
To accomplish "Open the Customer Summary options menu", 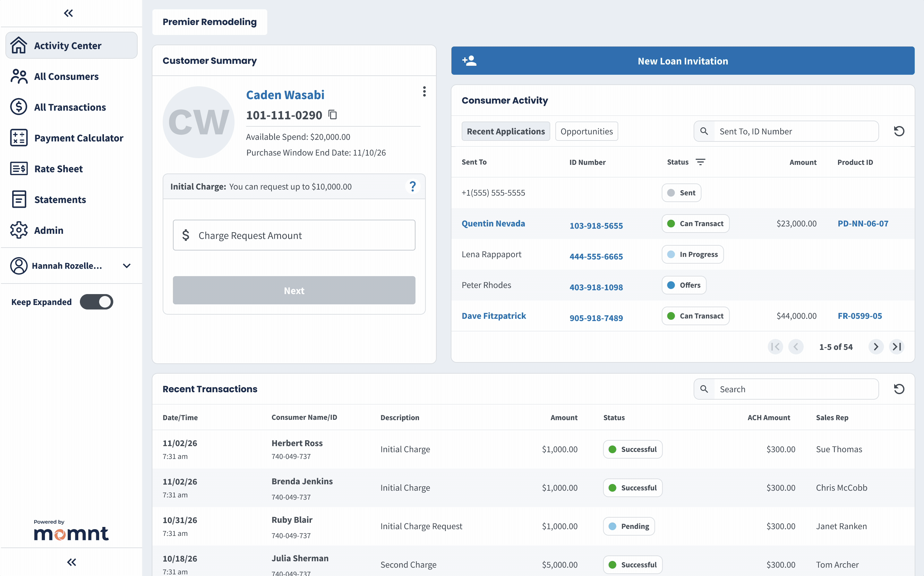I will 424,91.
